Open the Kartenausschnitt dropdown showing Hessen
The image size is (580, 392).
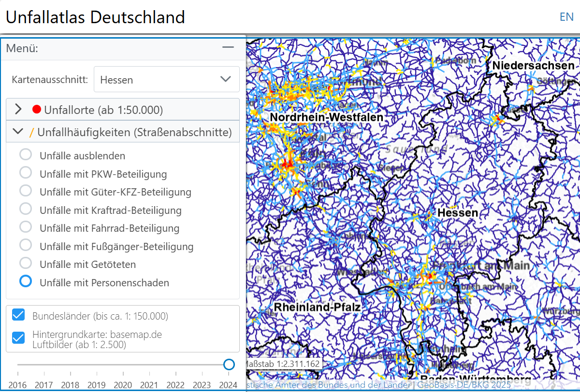click(166, 79)
